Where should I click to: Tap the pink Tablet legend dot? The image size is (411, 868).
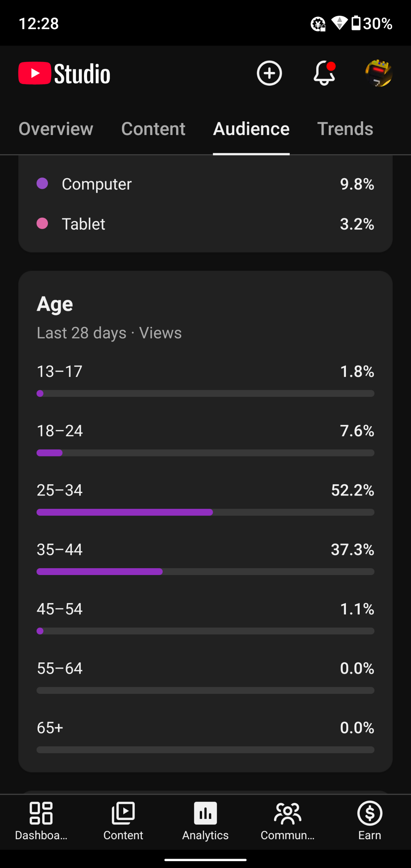coord(42,223)
